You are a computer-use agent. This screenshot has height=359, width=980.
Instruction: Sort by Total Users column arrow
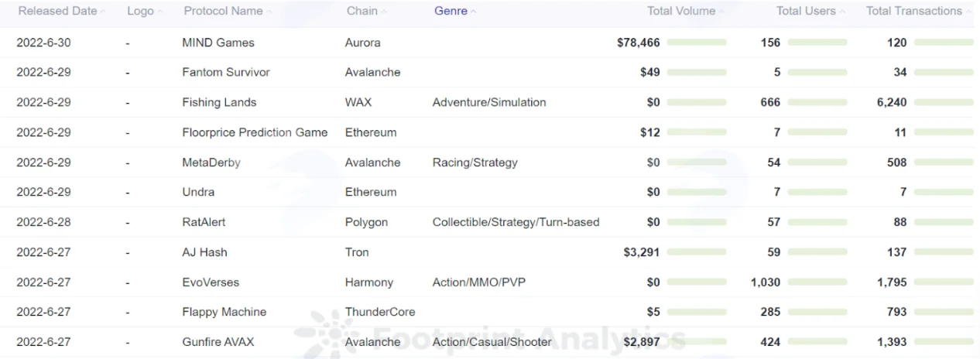pyautogui.click(x=843, y=12)
